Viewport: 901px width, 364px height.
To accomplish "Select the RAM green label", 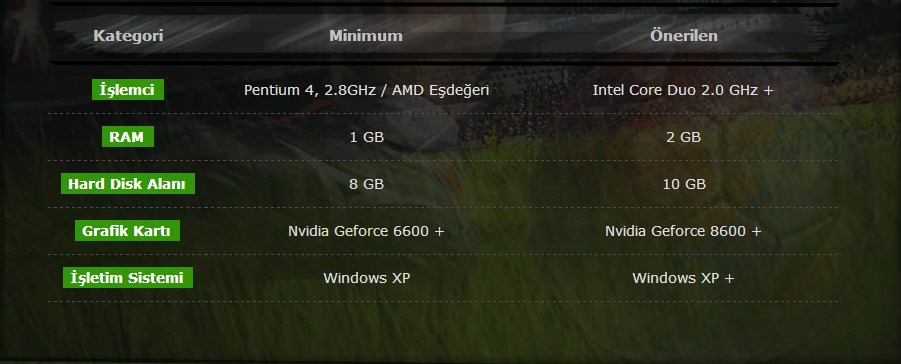I will (x=128, y=137).
